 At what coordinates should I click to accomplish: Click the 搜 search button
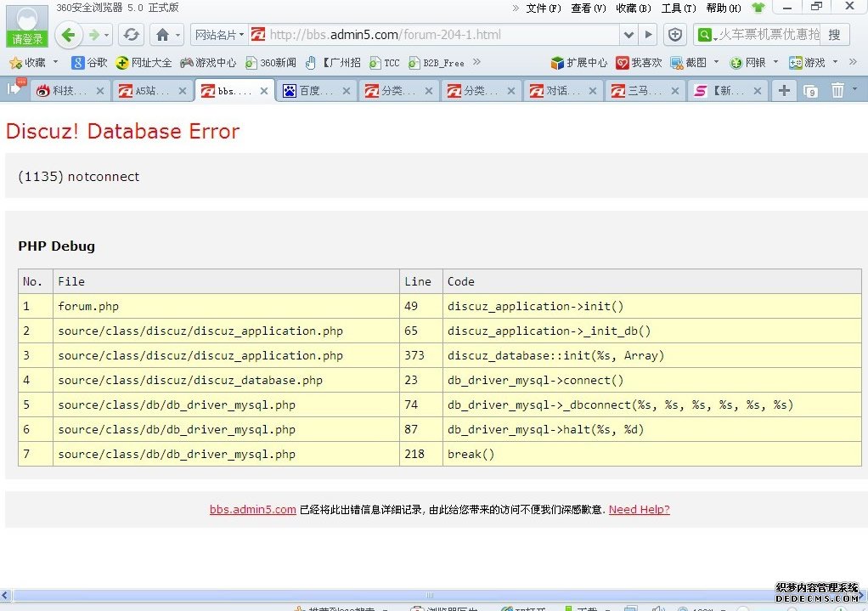pos(835,35)
